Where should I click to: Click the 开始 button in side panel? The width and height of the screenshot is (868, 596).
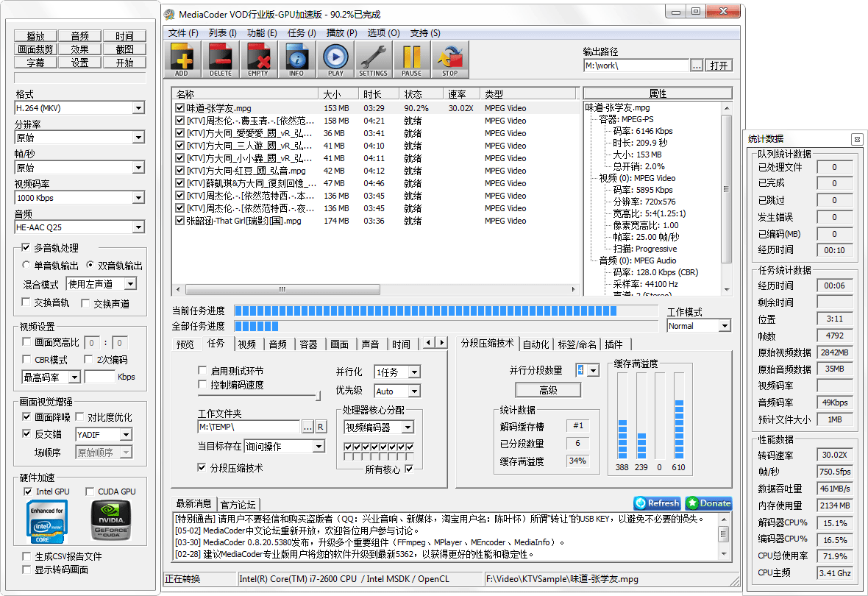[124, 63]
